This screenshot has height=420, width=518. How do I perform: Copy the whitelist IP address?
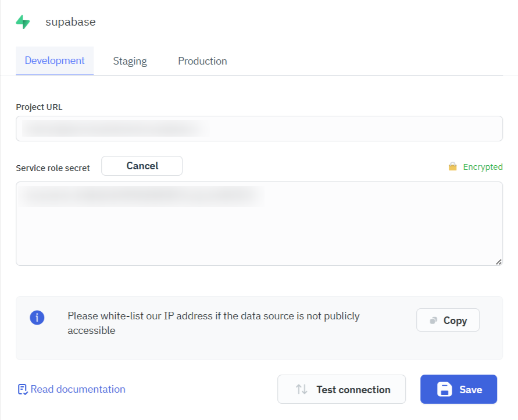tap(448, 320)
